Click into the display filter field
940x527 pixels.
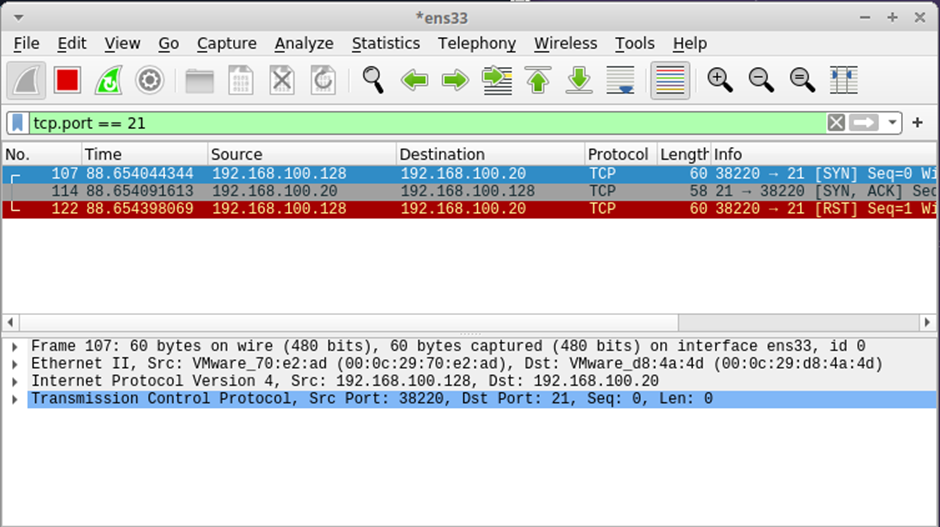(427, 123)
